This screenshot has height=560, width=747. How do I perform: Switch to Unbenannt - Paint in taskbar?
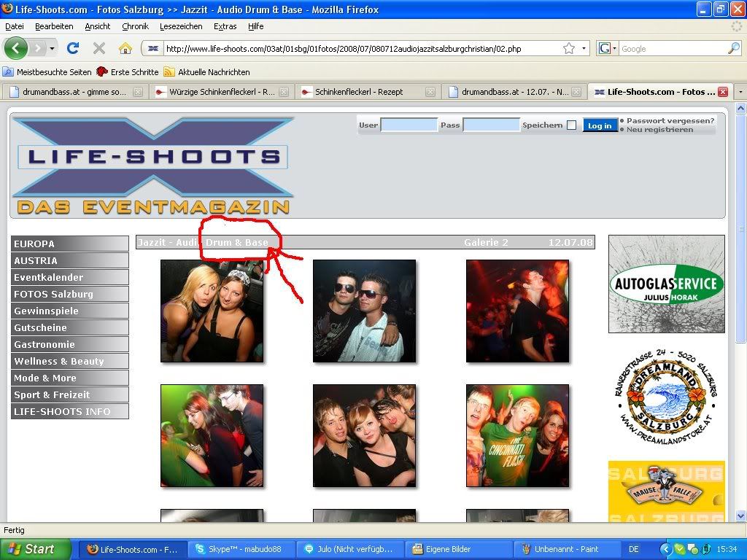tap(566, 549)
